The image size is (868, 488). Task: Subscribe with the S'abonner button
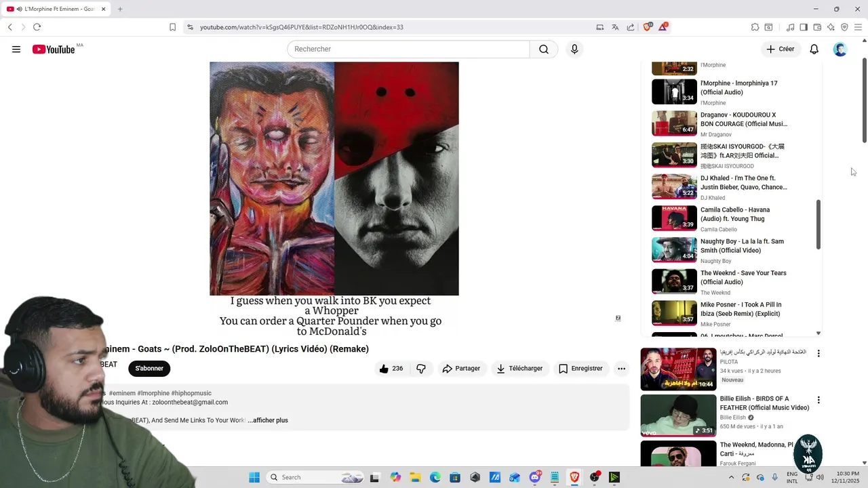click(x=149, y=369)
